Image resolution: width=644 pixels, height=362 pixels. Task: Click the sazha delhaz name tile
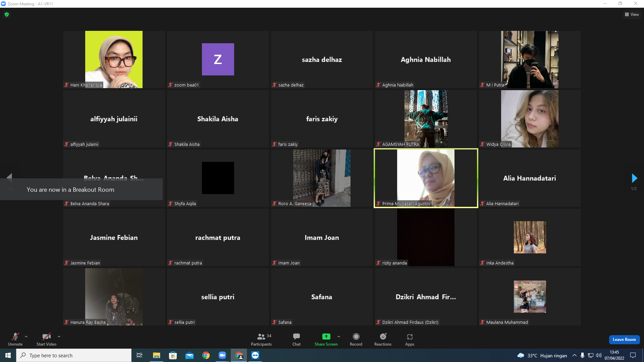tap(322, 59)
